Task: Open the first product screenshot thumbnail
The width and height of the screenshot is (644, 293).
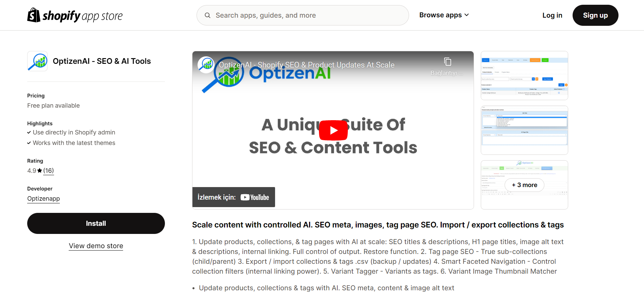Action: click(524, 75)
